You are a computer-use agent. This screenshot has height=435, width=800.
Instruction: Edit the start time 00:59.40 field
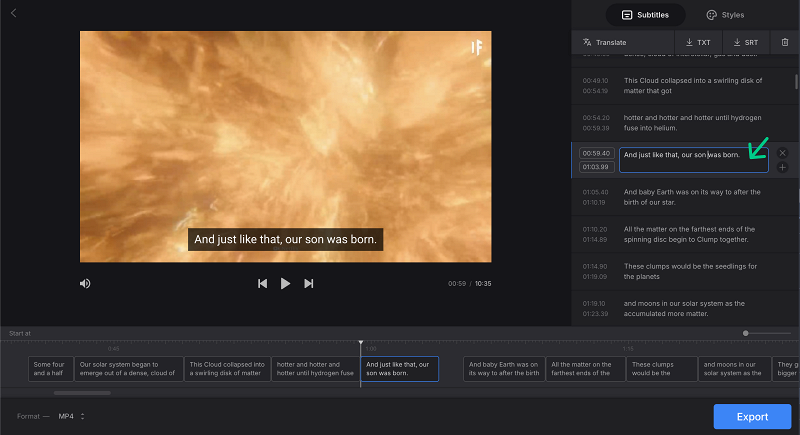596,153
